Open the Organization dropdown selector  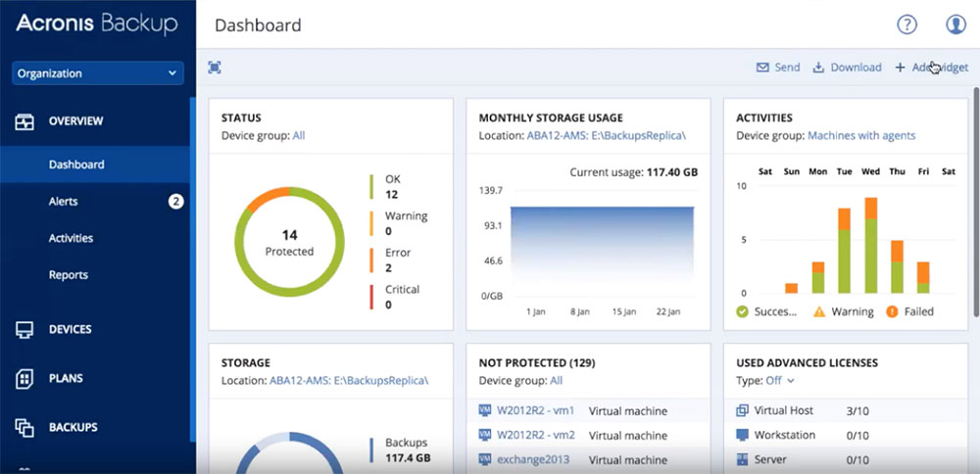click(97, 73)
